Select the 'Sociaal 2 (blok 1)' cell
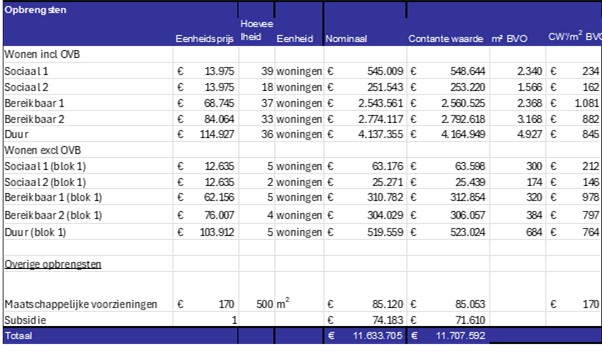 click(45, 182)
